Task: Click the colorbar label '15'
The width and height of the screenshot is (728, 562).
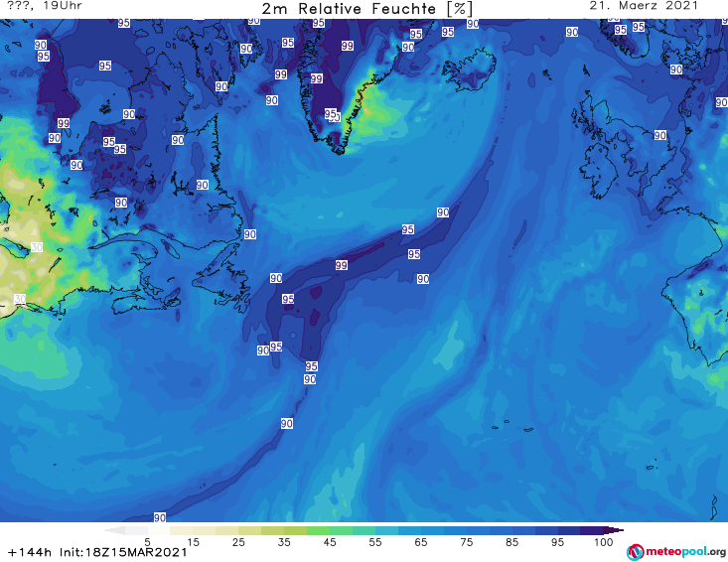Action: click(193, 542)
